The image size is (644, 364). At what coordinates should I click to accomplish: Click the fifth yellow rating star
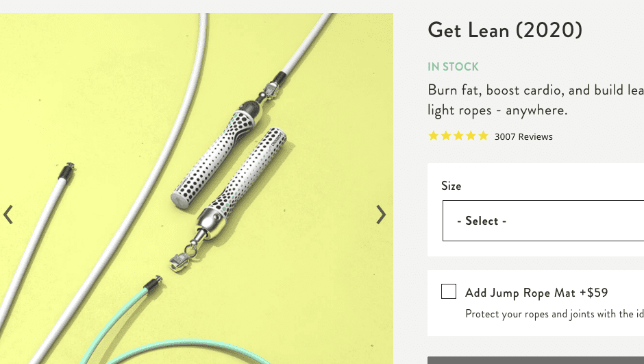[484, 136]
